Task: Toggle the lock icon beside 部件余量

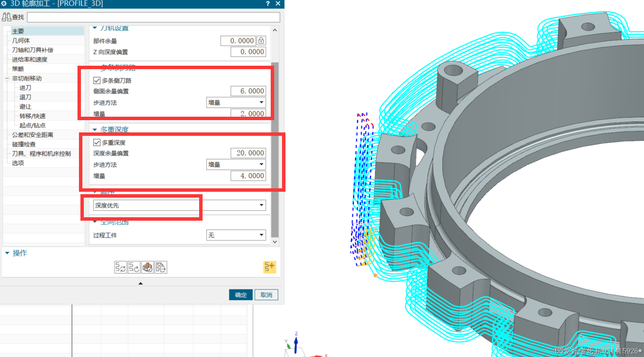Action: [x=261, y=41]
